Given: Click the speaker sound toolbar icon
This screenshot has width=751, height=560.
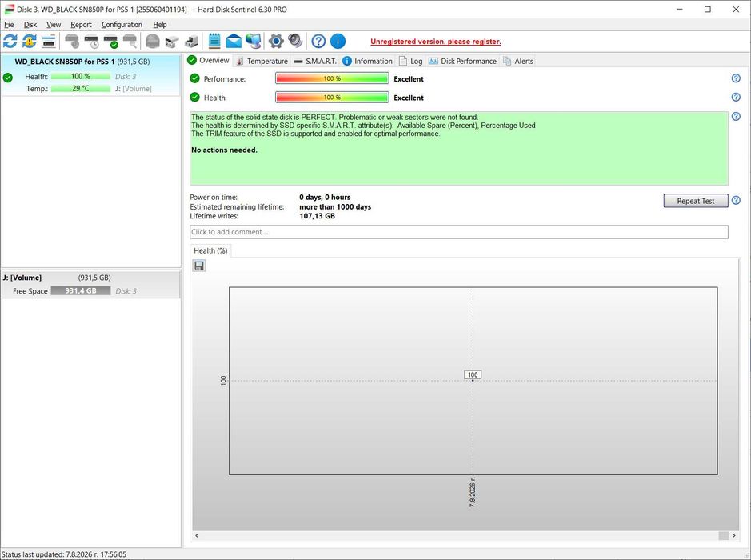Looking at the screenshot, I should tap(295, 41).
